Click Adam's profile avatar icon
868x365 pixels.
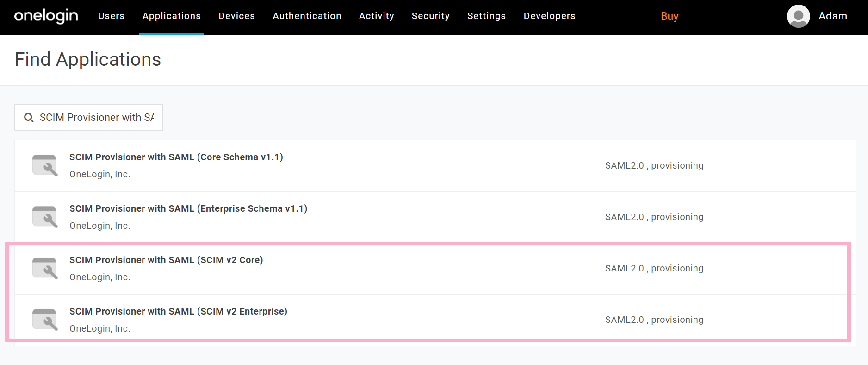[798, 16]
